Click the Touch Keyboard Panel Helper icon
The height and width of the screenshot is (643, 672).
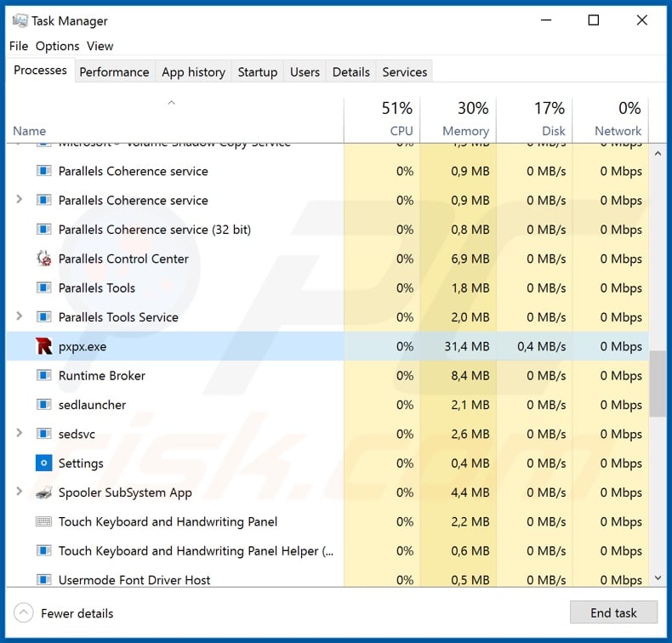[43, 550]
